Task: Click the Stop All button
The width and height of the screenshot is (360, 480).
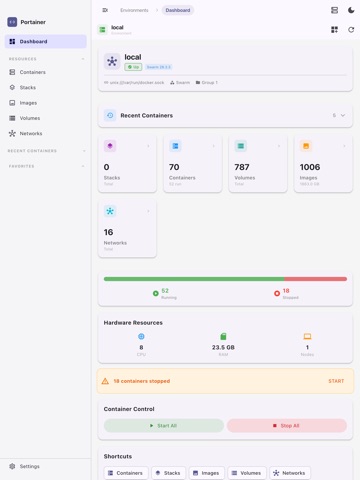Action: pos(287,426)
